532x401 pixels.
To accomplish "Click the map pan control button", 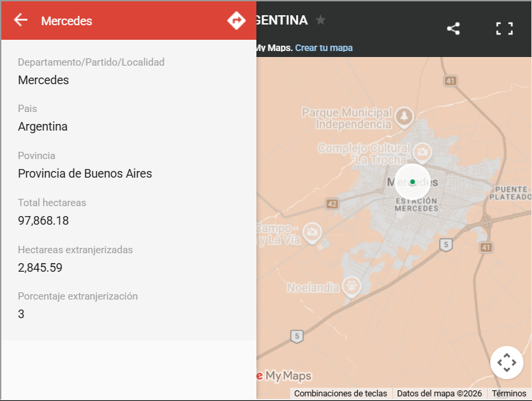I will (507, 363).
